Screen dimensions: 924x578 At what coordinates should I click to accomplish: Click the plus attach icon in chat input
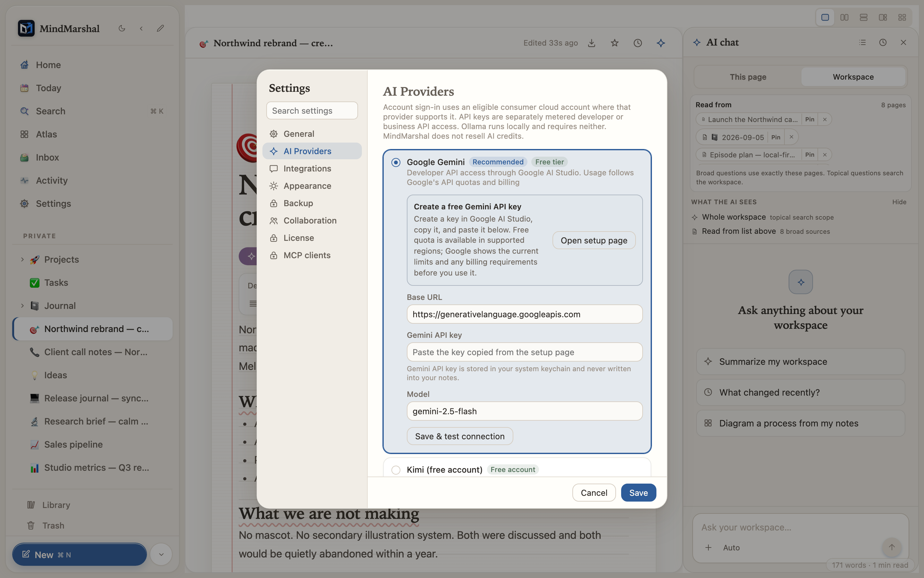click(708, 547)
